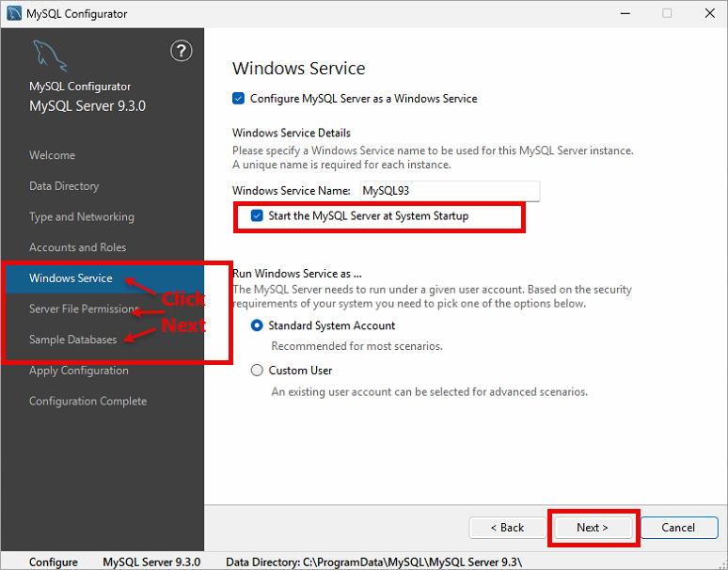Cancel the configuration wizard

[679, 528]
